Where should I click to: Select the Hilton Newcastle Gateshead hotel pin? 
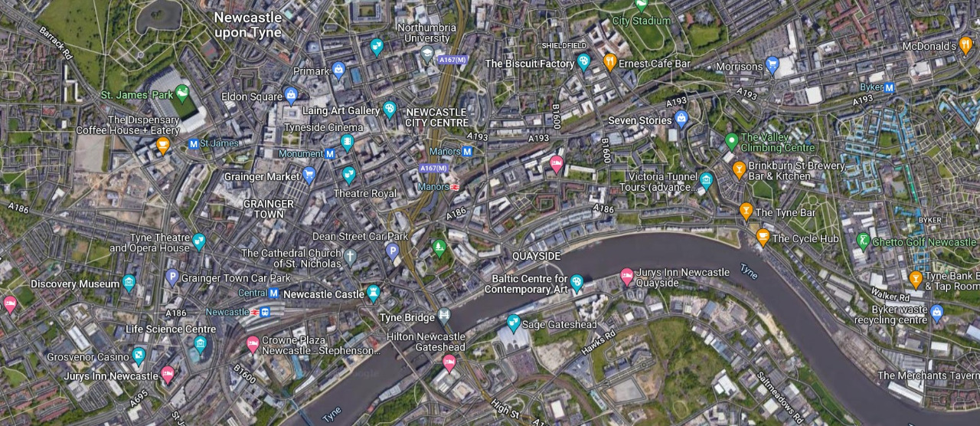449,362
